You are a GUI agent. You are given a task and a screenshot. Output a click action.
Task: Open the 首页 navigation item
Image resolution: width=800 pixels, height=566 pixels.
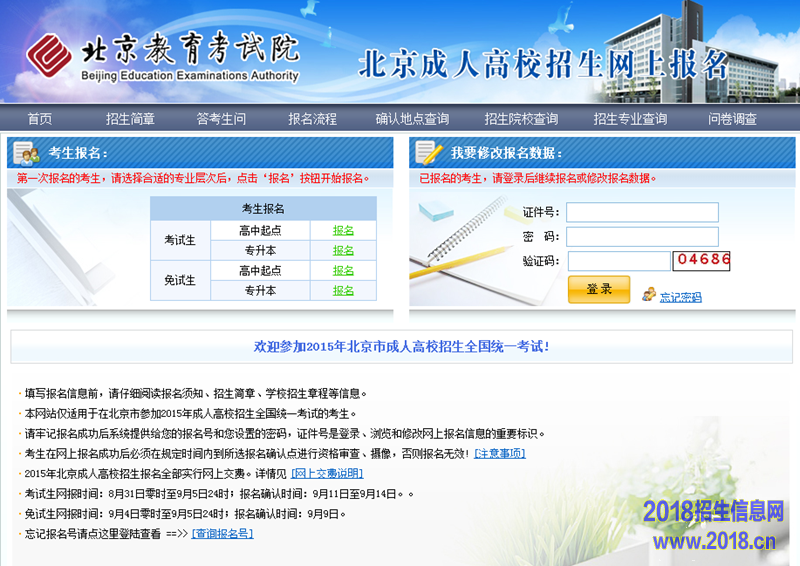[x=40, y=119]
